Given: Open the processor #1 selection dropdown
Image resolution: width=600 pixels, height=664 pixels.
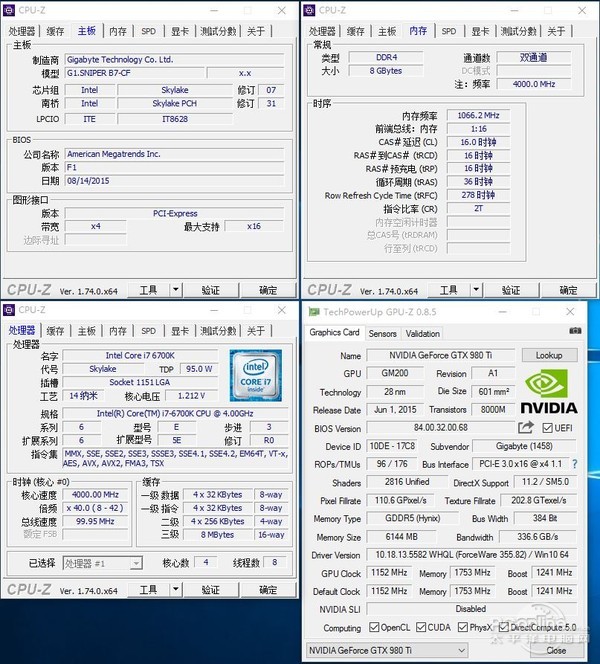Looking at the screenshot, I should click(102, 563).
